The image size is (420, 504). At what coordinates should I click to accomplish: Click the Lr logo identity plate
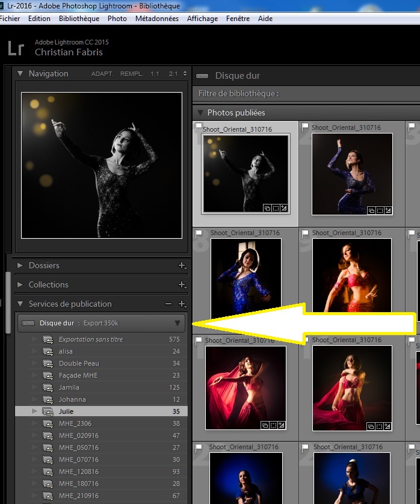pyautogui.click(x=16, y=48)
